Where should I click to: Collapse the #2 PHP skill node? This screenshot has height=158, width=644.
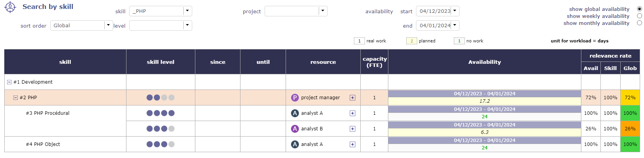[16, 98]
